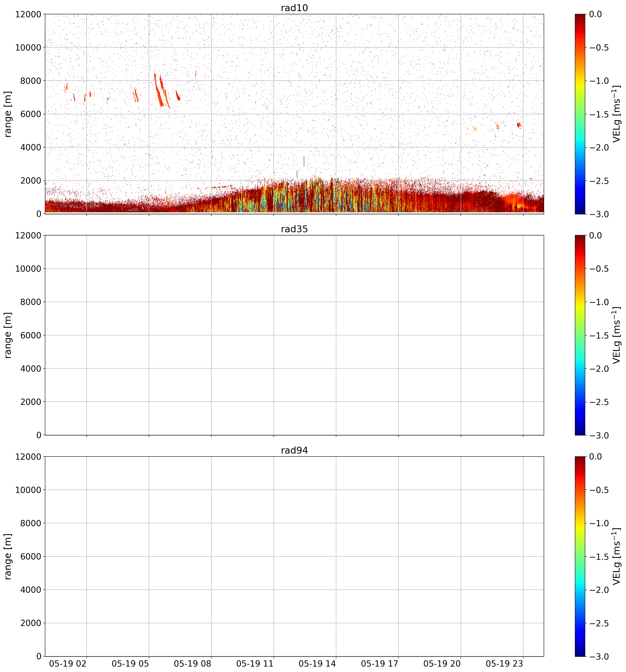Click the 12000 range tick in rad10

[x=28, y=14]
